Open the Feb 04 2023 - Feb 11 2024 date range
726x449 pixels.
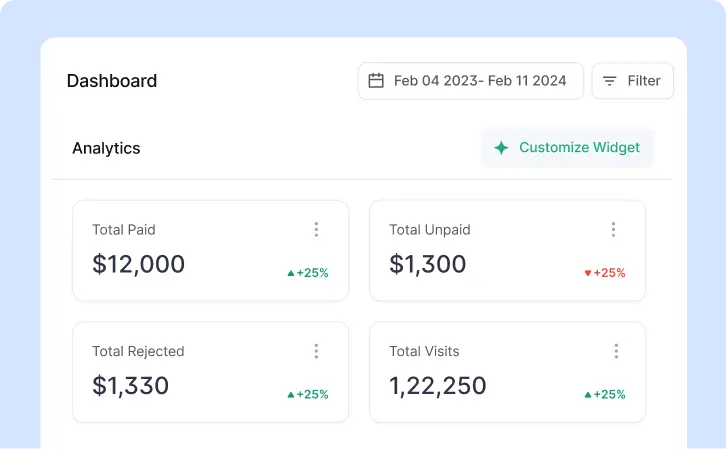480,81
